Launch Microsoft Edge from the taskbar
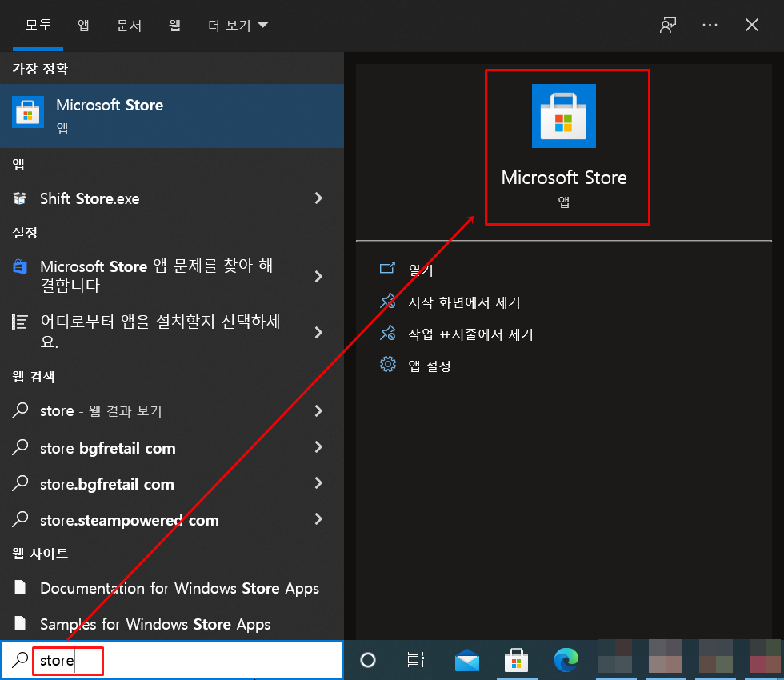 (x=566, y=660)
